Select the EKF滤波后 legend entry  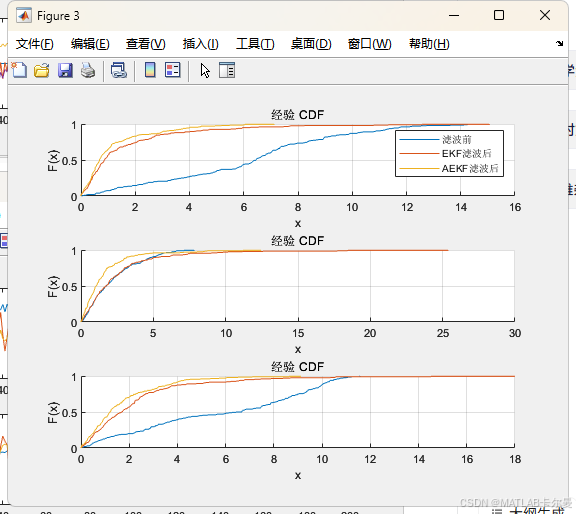[445, 154]
